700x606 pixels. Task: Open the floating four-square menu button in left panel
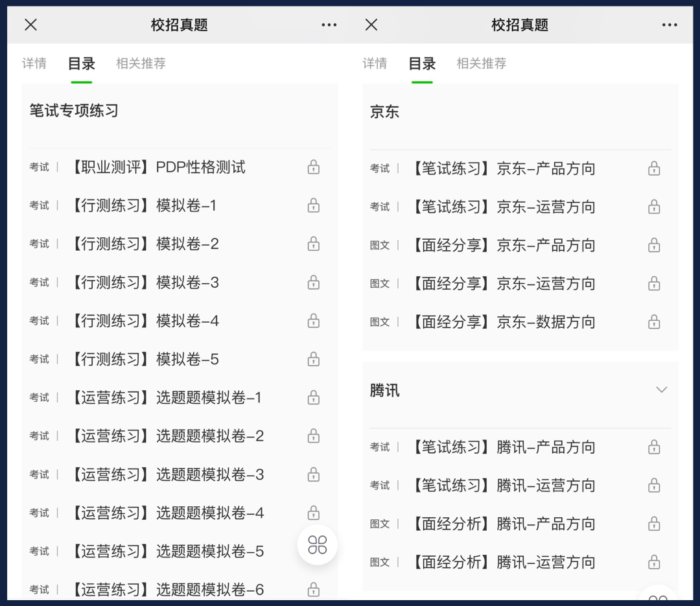tap(318, 545)
